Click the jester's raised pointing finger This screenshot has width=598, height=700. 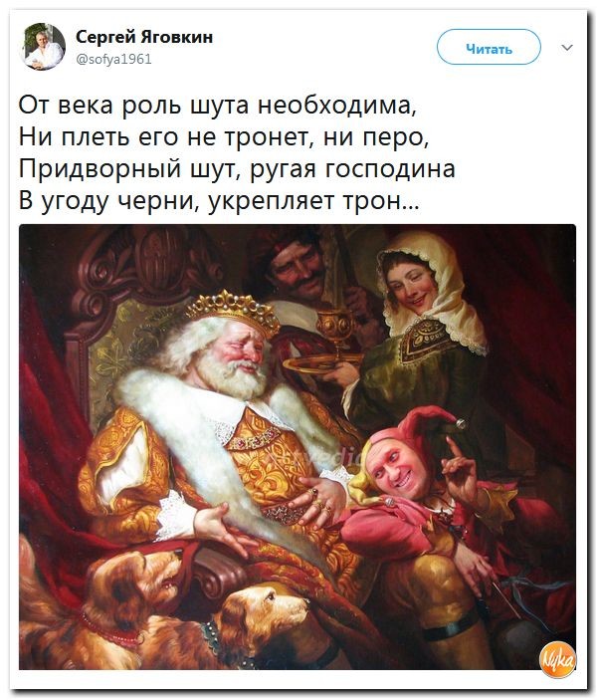[451, 448]
